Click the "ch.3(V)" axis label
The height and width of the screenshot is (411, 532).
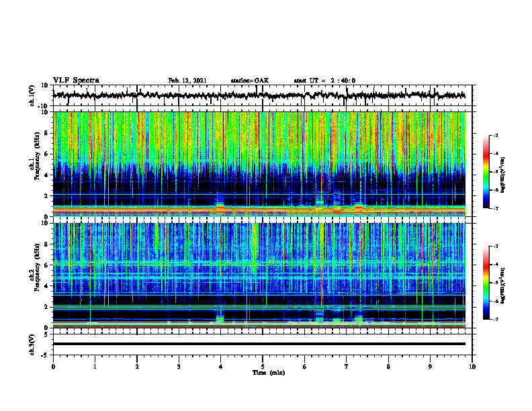[32, 345]
